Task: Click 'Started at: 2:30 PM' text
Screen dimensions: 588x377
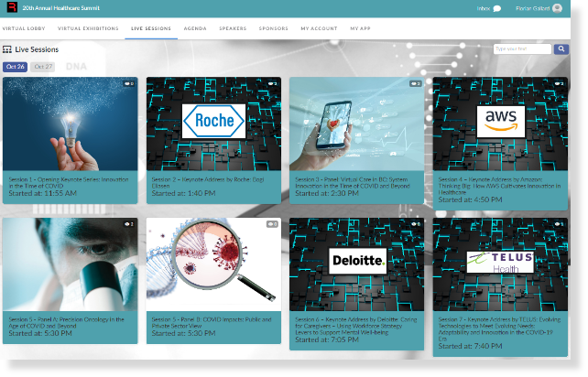Action: tap(327, 193)
